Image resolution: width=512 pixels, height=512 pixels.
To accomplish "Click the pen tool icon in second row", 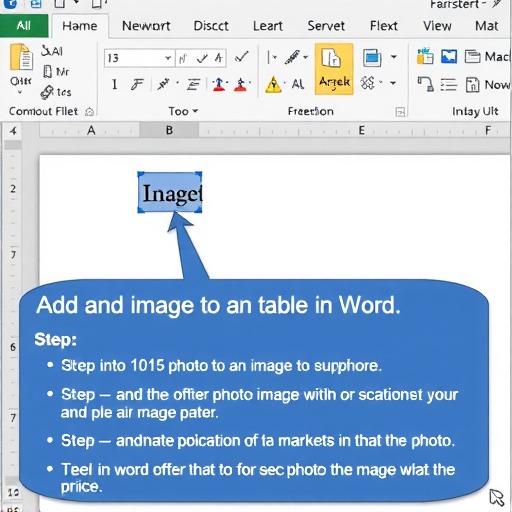I will 163,84.
